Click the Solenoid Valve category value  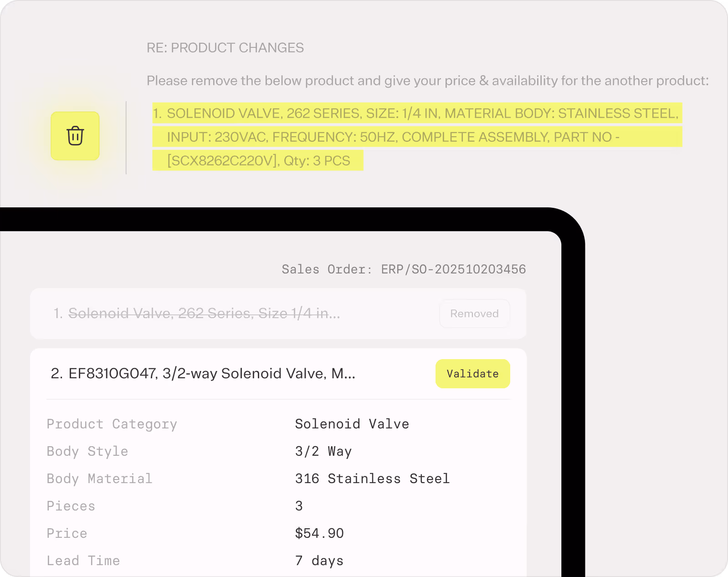point(352,424)
